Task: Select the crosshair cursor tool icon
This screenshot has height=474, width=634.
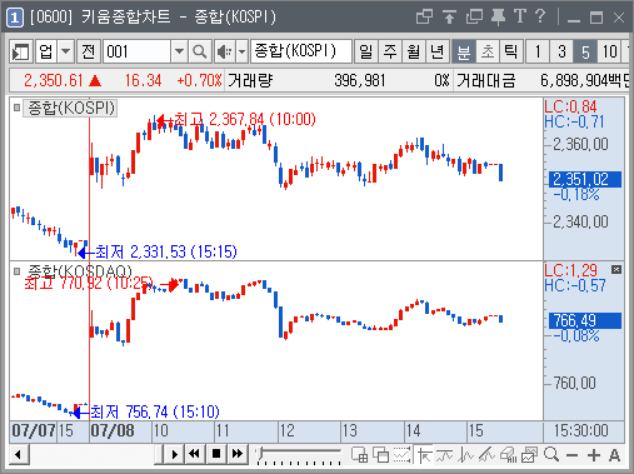Action: [424, 455]
